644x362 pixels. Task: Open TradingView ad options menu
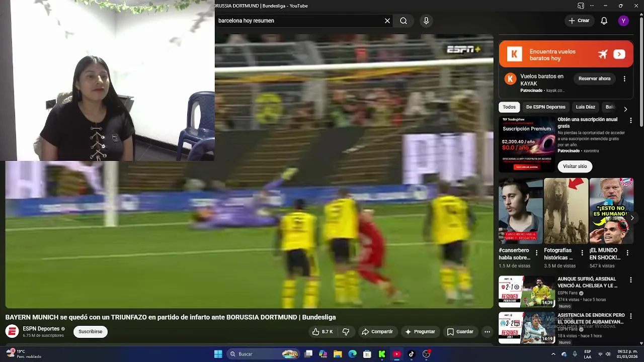(x=630, y=121)
